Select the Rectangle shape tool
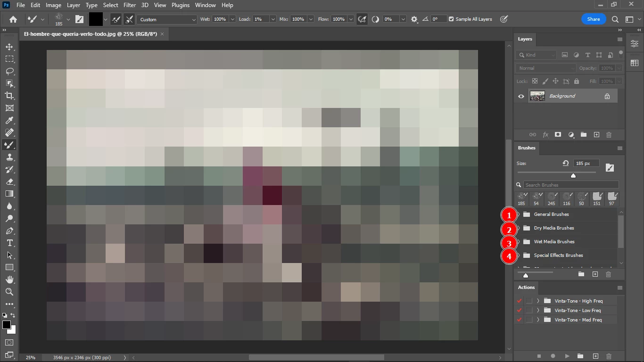 9,267
